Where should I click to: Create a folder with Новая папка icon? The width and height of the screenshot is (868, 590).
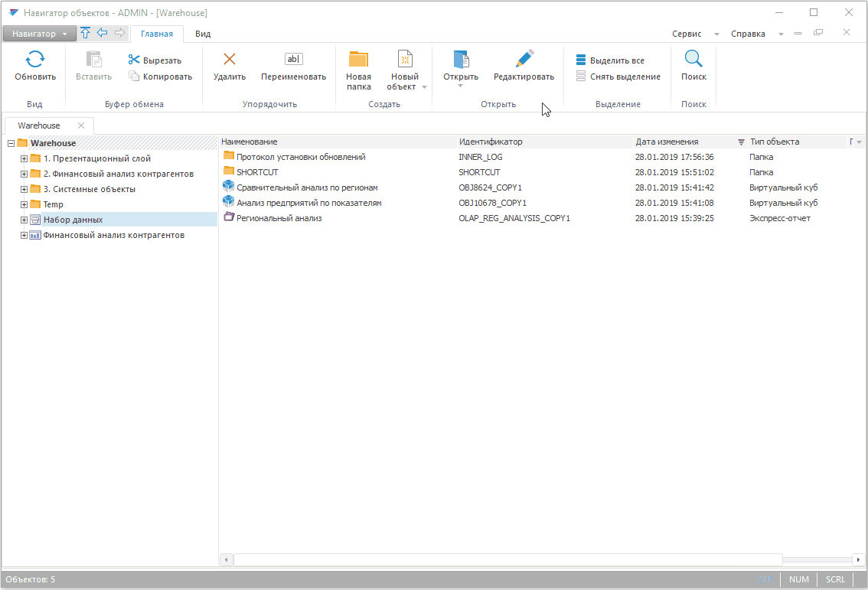point(358,60)
